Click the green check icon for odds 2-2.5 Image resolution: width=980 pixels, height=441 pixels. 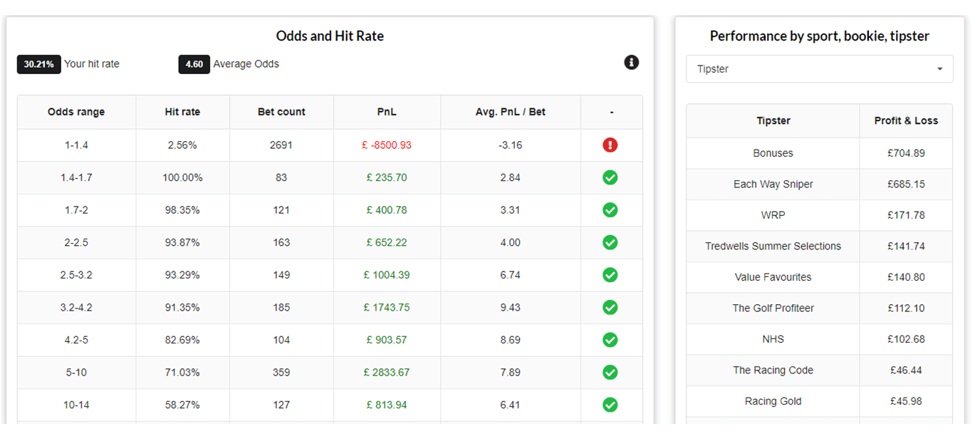click(x=610, y=242)
